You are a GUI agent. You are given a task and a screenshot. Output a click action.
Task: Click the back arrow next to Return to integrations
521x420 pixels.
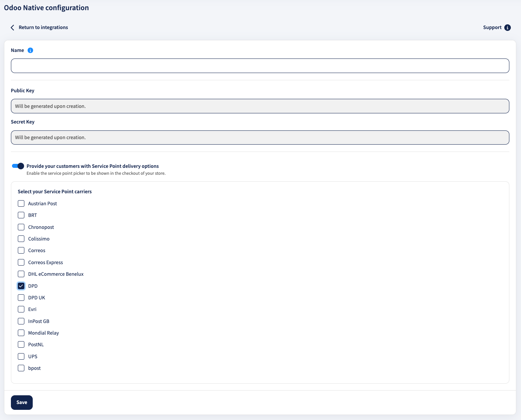coord(12,27)
